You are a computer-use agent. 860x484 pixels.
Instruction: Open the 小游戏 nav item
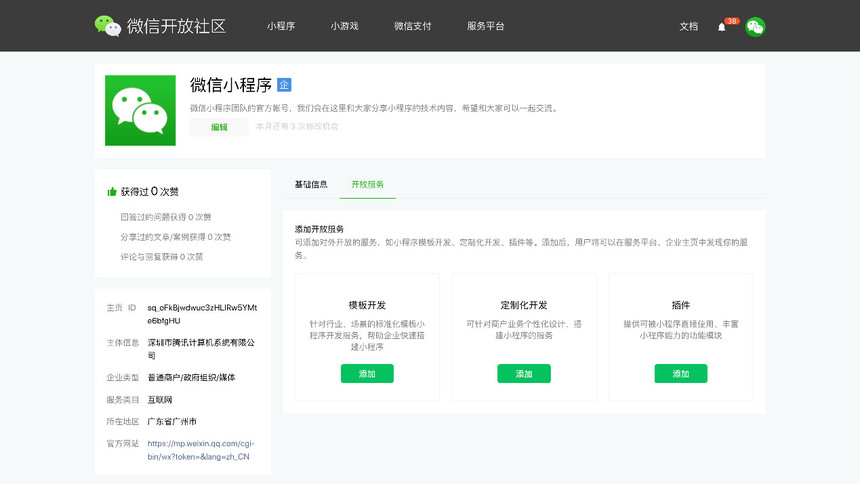click(x=344, y=26)
